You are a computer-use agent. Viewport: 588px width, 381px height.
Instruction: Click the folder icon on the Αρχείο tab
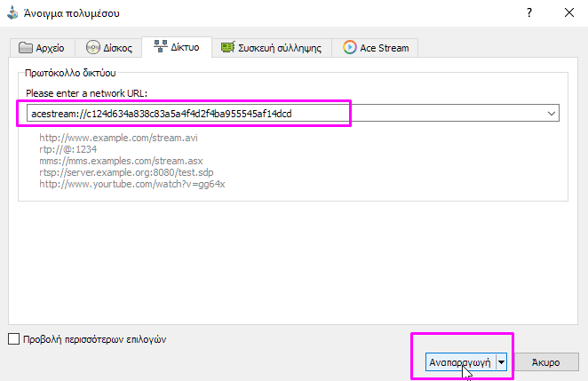(x=25, y=48)
